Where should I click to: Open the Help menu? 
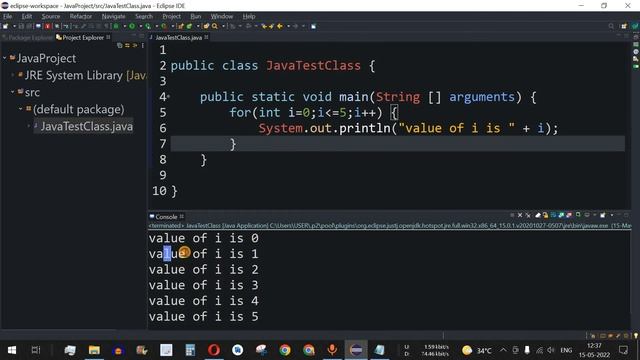[249, 16]
